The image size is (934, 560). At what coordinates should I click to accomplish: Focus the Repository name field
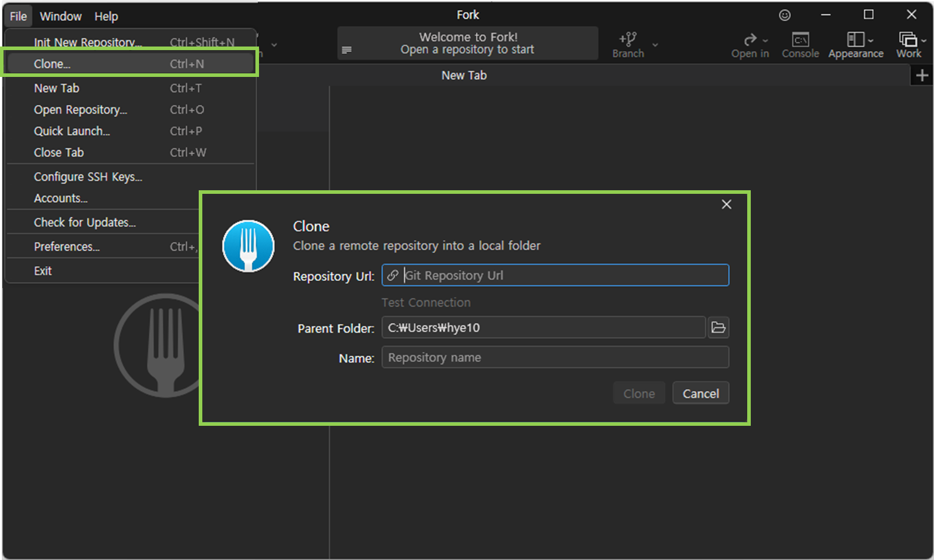click(x=555, y=358)
